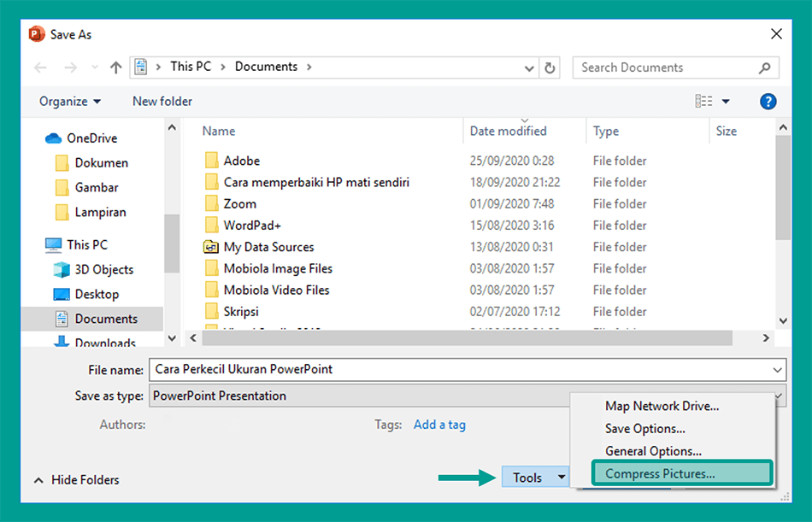The height and width of the screenshot is (522, 812).
Task: Select the 3D Objects icon in sidebar
Action: pyautogui.click(x=62, y=269)
